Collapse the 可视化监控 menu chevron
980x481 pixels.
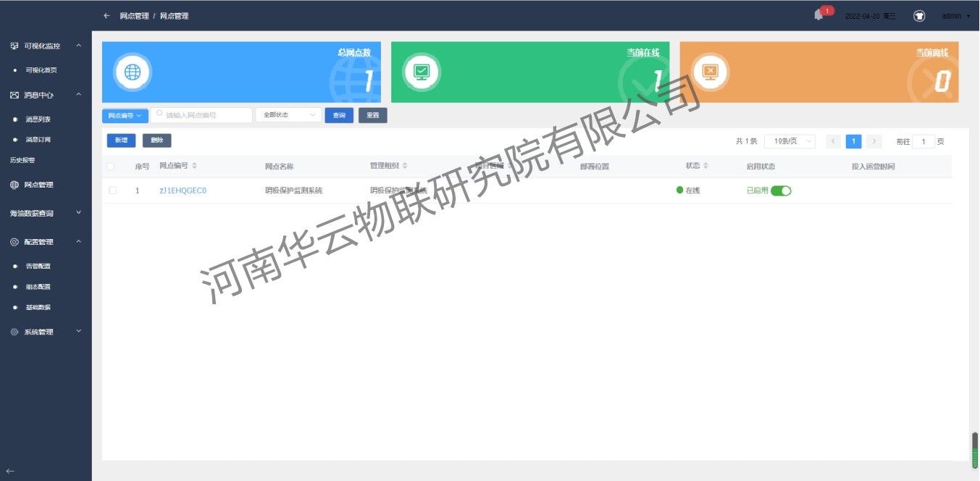click(78, 46)
